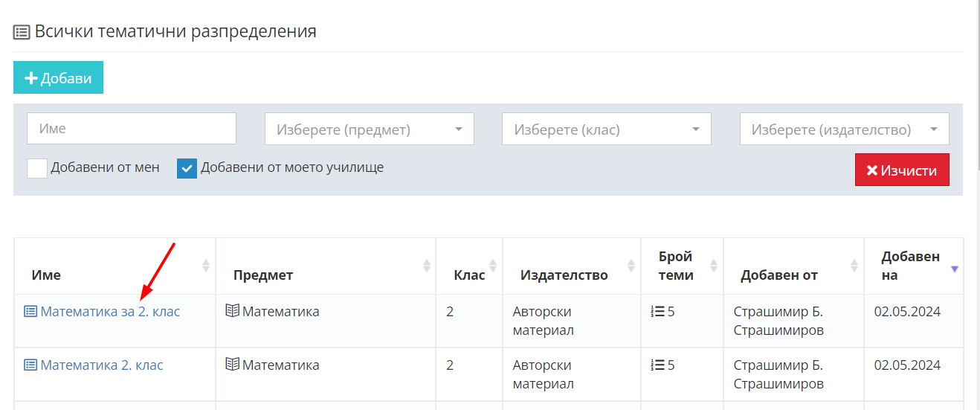Screen dimensions: 980x410
Task: Enable the Добавени от мен checkbox
Action: [37, 168]
